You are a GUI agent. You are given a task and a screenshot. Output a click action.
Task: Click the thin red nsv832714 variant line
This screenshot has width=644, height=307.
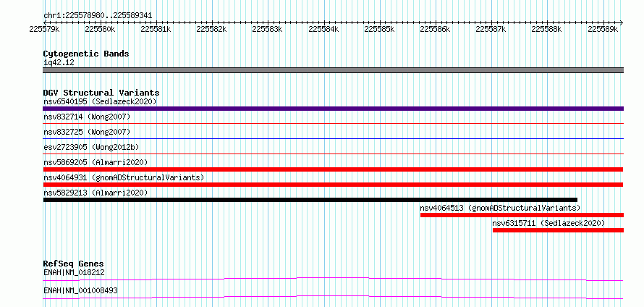click(333, 123)
